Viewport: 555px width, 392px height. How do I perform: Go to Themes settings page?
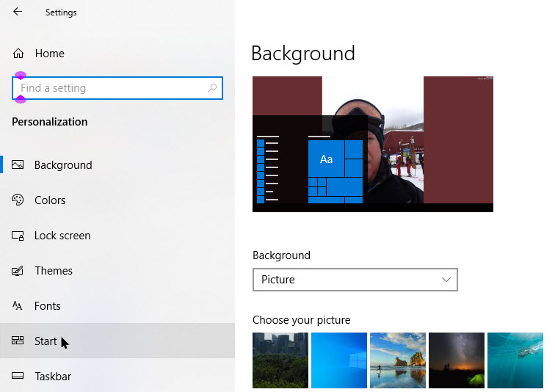pyautogui.click(x=54, y=271)
